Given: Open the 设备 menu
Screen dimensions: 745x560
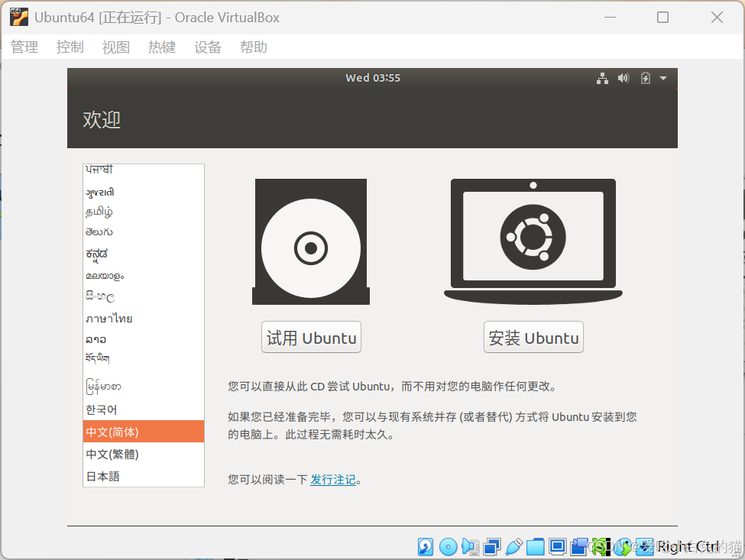Looking at the screenshot, I should 208,47.
